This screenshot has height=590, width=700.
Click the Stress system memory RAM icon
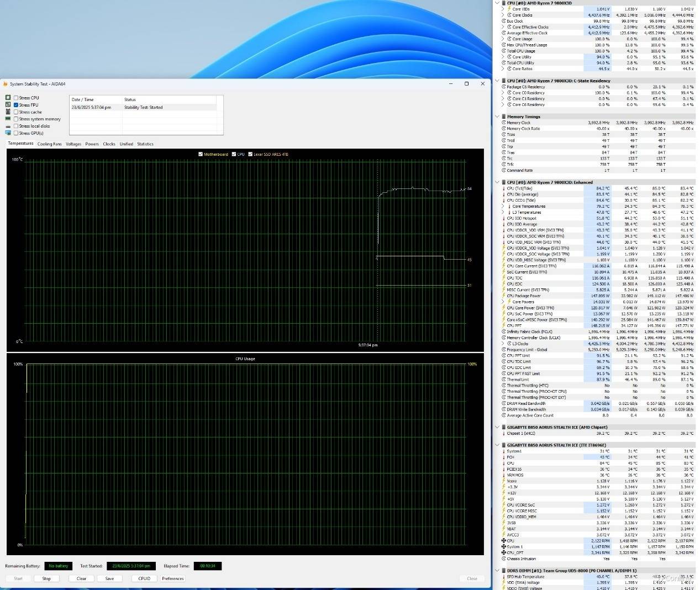[x=8, y=119]
